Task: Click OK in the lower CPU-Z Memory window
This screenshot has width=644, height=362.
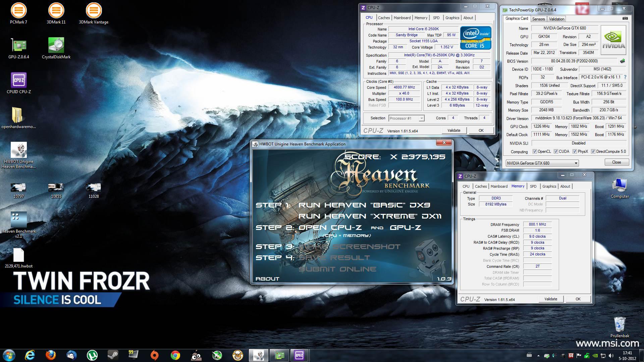Action: 578,299
